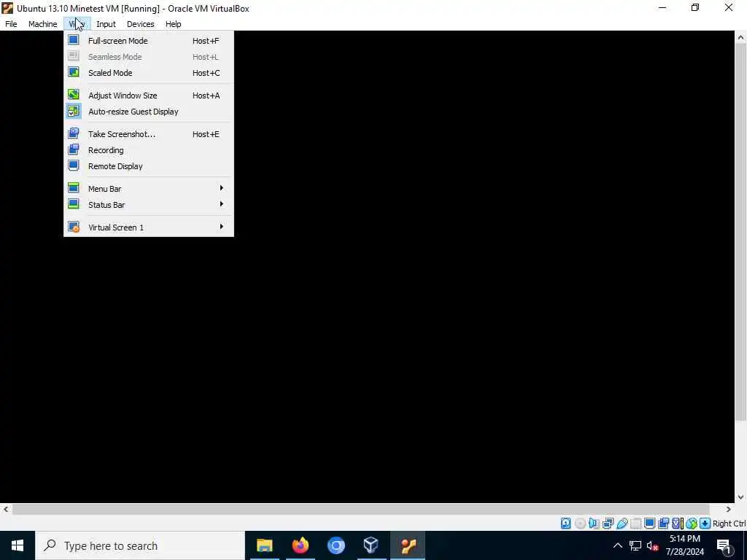Viewport: 747px width, 560px height.
Task: Click the Take Screenshot camera icon
Action: point(74,134)
